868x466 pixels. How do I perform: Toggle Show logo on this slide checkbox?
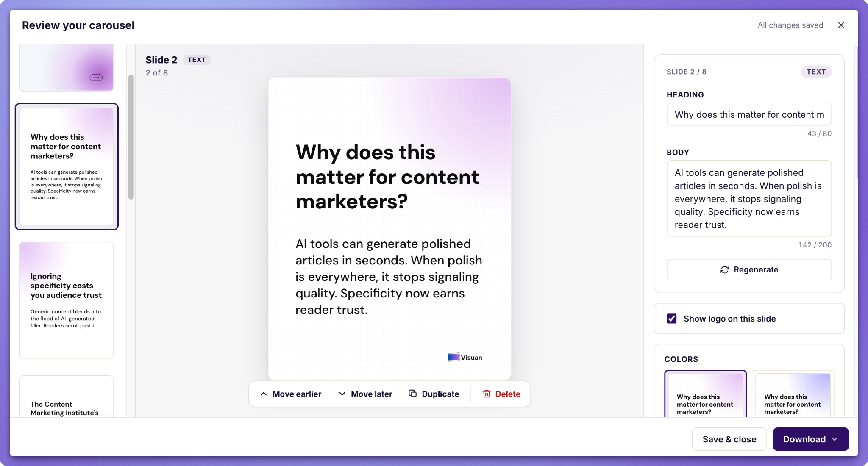[x=671, y=319]
